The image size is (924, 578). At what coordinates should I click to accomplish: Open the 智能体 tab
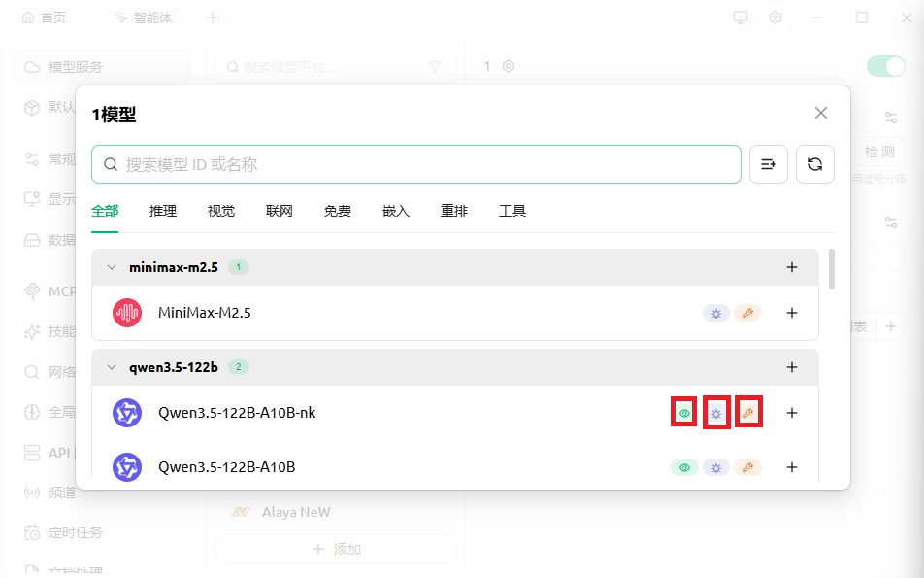144,17
